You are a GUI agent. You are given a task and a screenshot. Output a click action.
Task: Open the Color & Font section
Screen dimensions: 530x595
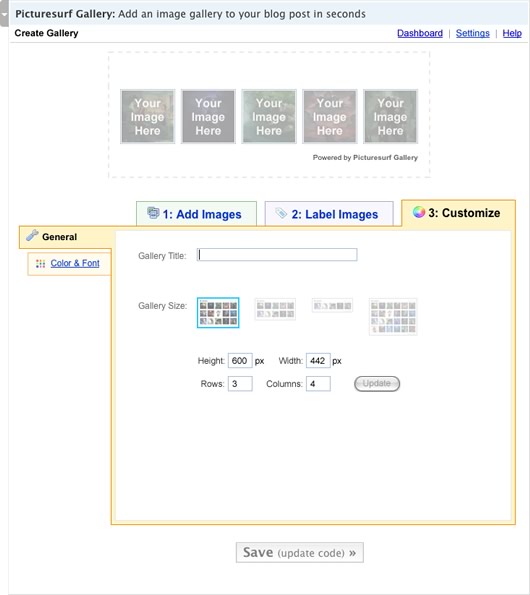(x=75, y=263)
